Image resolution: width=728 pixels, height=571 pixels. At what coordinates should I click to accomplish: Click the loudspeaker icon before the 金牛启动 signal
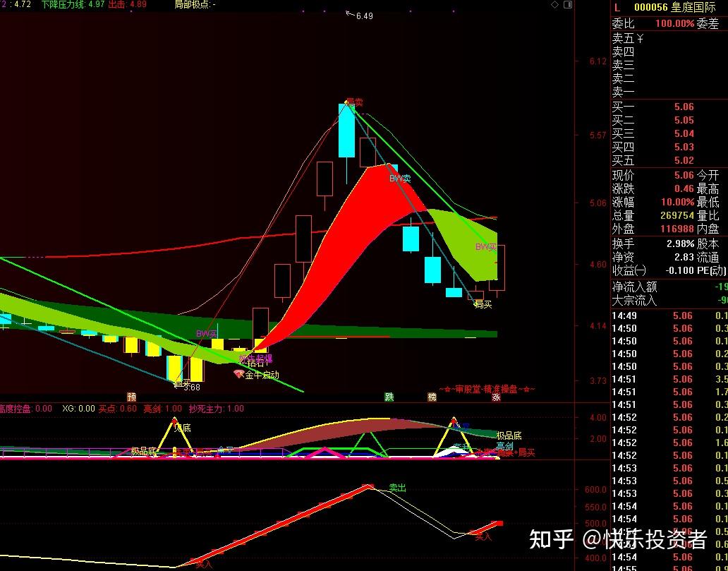click(x=238, y=373)
